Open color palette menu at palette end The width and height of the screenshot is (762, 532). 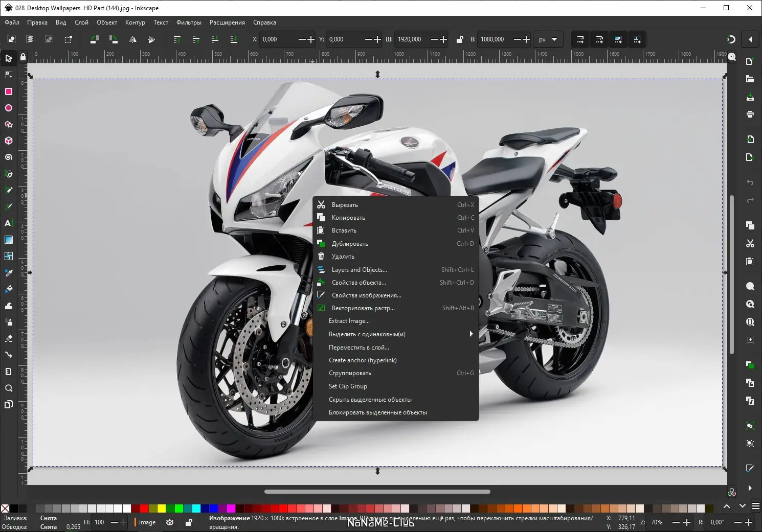pyautogui.click(x=755, y=506)
